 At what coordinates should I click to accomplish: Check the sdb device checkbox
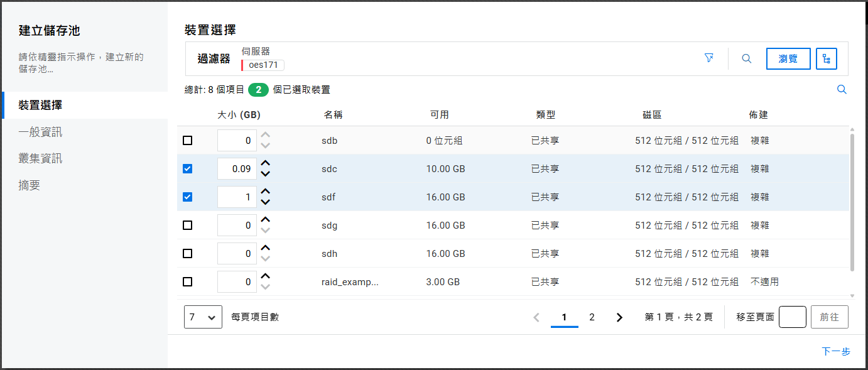(187, 141)
